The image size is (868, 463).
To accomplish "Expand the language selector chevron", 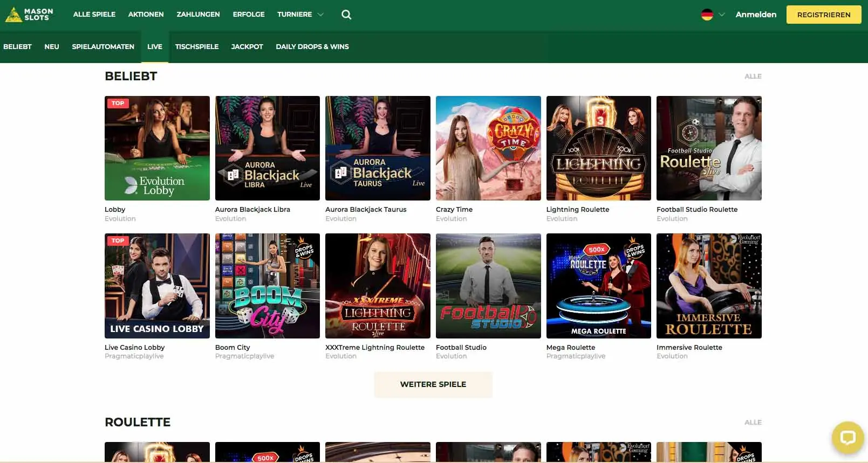I will (722, 15).
